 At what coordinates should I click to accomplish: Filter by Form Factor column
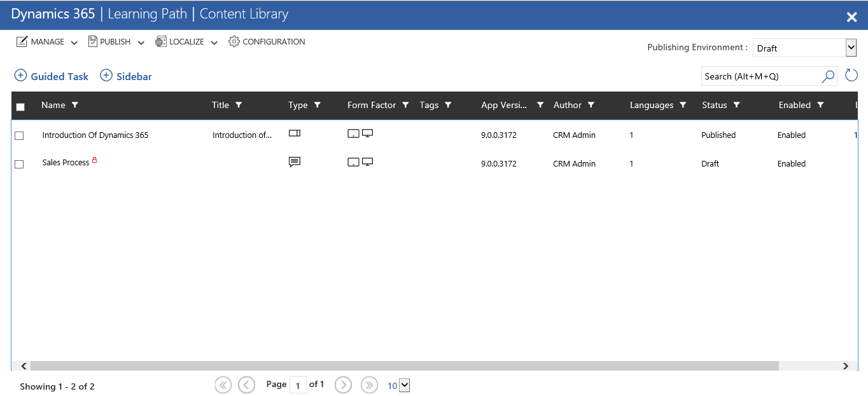[x=405, y=105]
